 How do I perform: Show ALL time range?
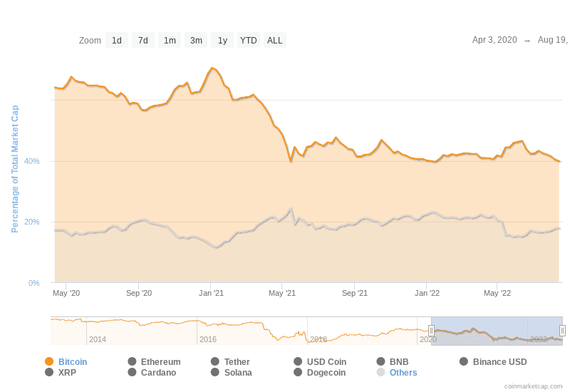(275, 40)
